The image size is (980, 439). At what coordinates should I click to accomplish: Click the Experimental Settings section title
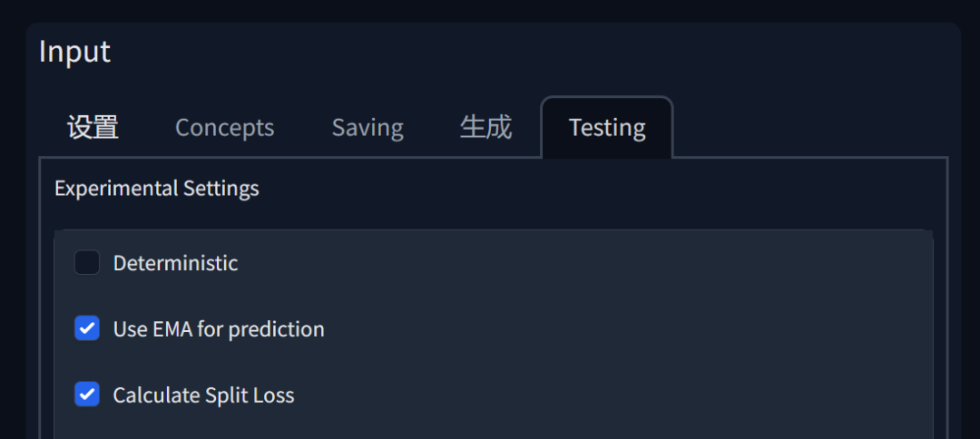click(x=156, y=189)
